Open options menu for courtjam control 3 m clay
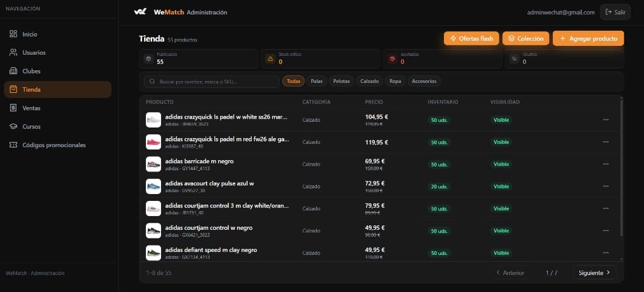 (x=606, y=208)
